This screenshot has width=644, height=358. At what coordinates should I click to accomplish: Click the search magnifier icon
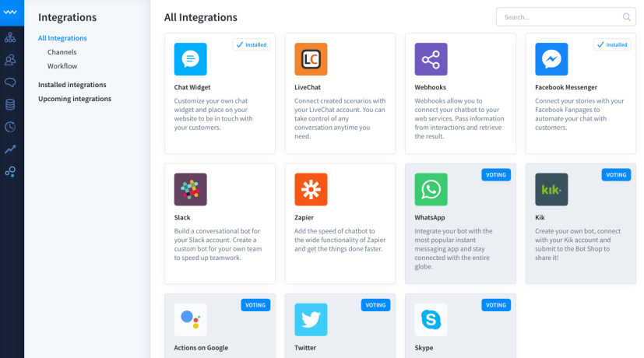pyautogui.click(x=627, y=17)
